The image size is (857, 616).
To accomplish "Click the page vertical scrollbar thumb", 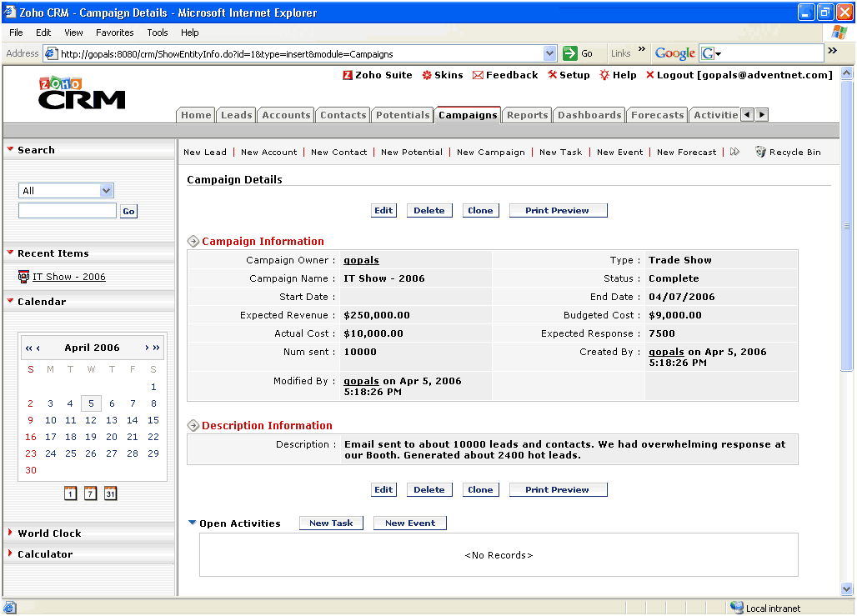I will point(846,226).
